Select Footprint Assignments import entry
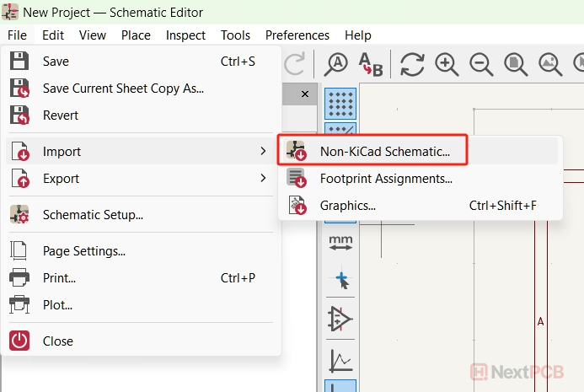Image resolution: width=584 pixels, height=392 pixels. (x=386, y=179)
